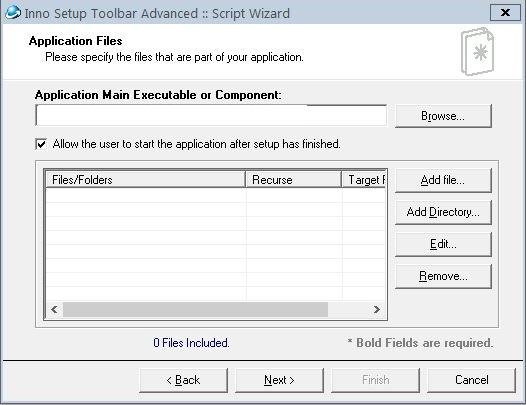Image resolution: width=526 pixels, height=405 pixels.
Task: Proceed with the Next button
Action: point(279,380)
